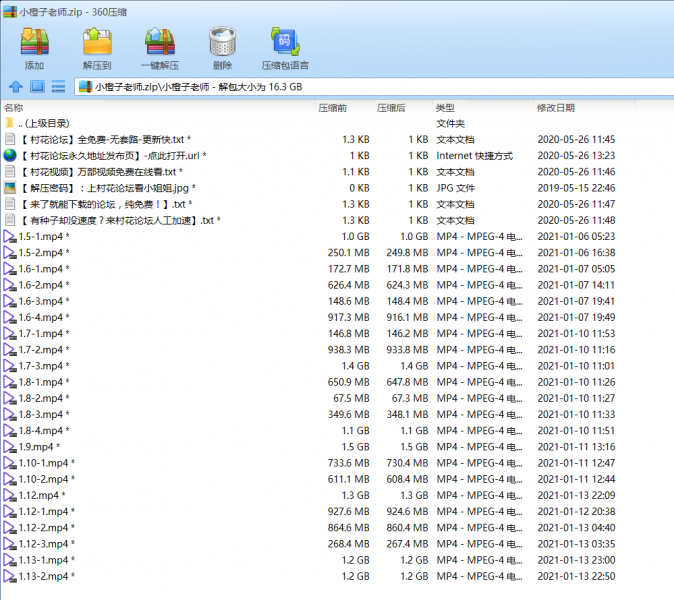
Task: Select the 1.9.mp4 file row
Action: coord(38,446)
